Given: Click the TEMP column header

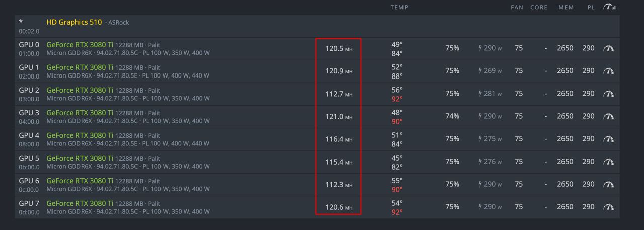Looking at the screenshot, I should click(x=399, y=7).
